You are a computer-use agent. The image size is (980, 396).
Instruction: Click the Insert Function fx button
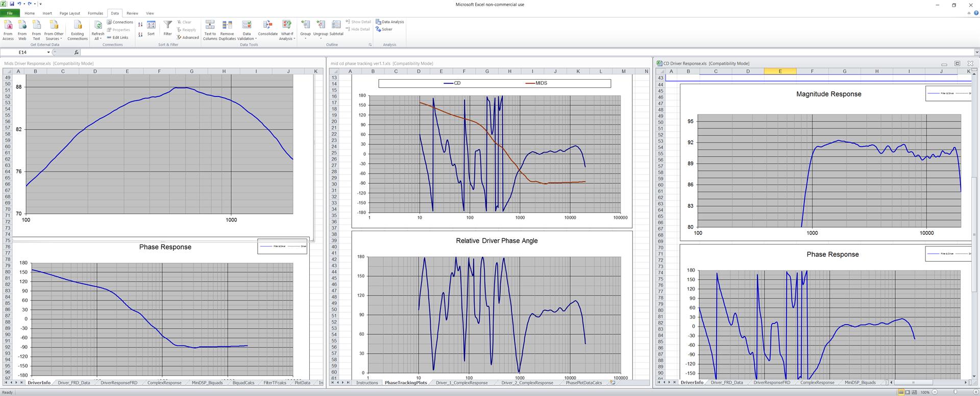click(x=76, y=53)
